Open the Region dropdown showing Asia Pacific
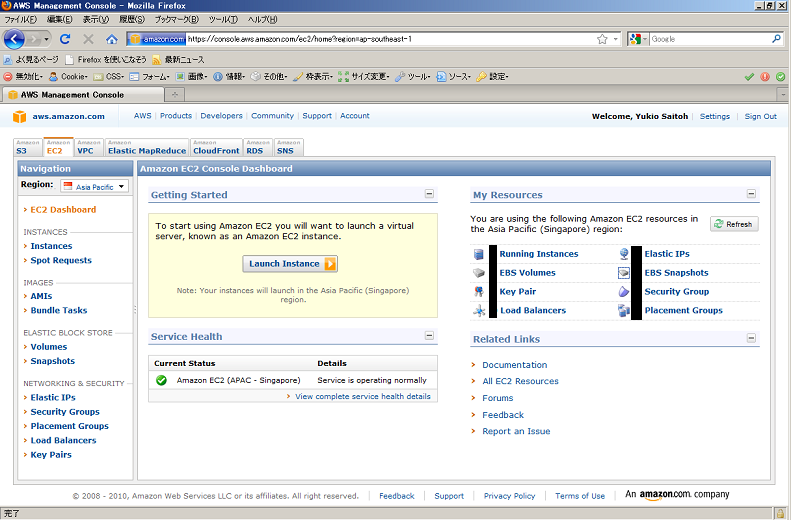 click(x=95, y=186)
